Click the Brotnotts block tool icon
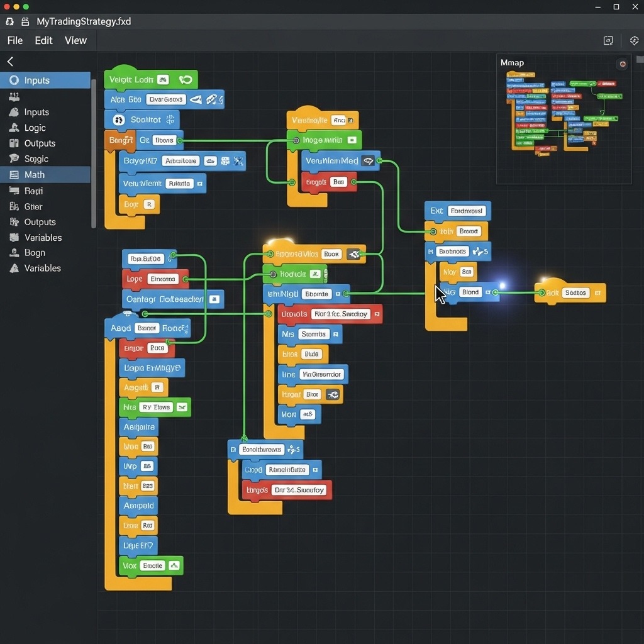644x644 pixels. [x=479, y=251]
